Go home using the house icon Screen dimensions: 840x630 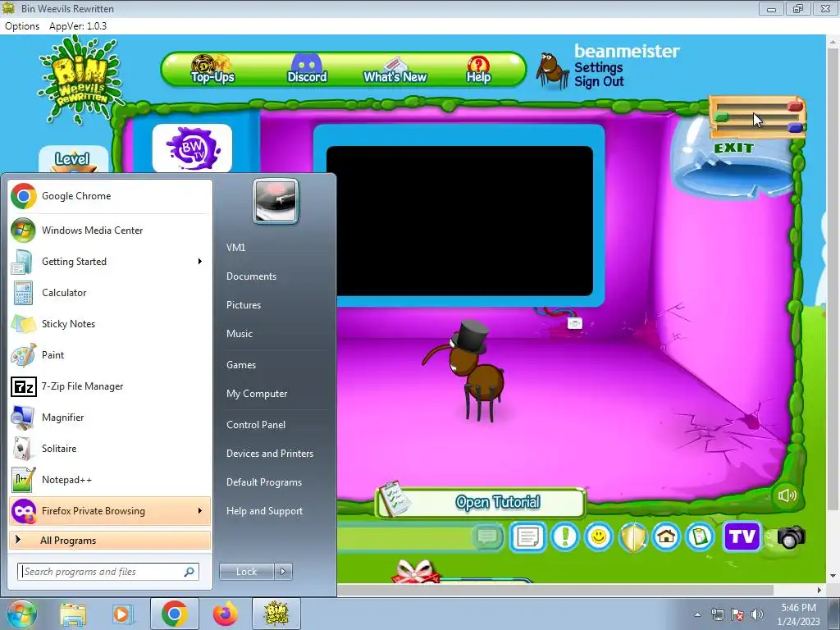(x=666, y=536)
